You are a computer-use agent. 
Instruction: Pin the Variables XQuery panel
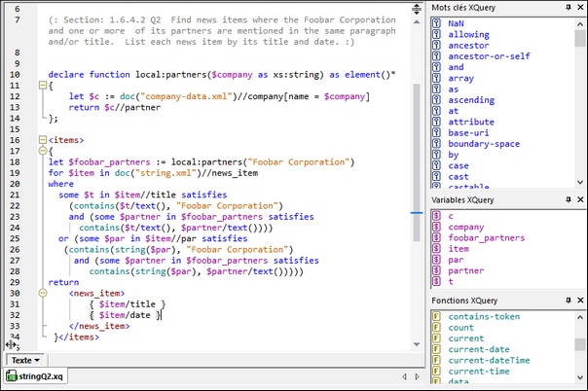tap(568, 200)
